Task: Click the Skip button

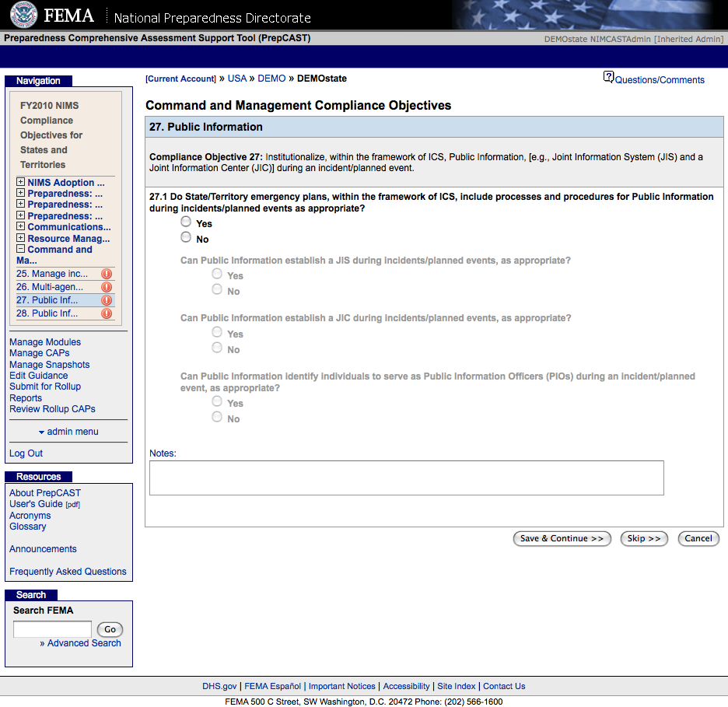Action: (643, 538)
